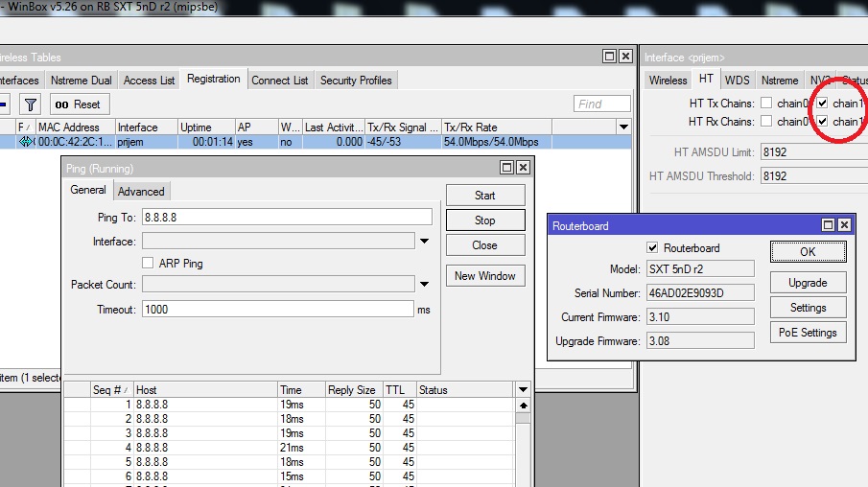The width and height of the screenshot is (868, 487).
Task: Open the Wireless tab in Interface window
Action: click(x=668, y=81)
